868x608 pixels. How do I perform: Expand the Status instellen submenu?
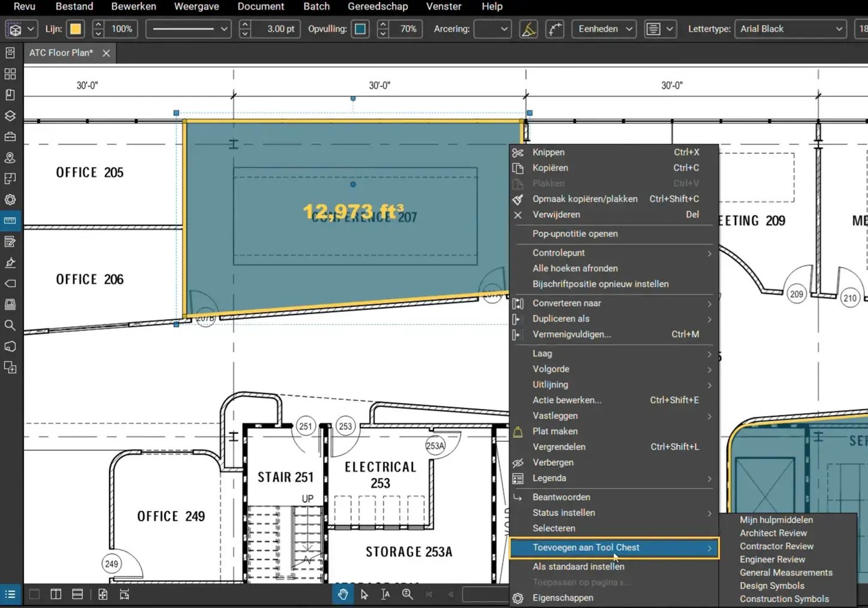pyautogui.click(x=614, y=513)
